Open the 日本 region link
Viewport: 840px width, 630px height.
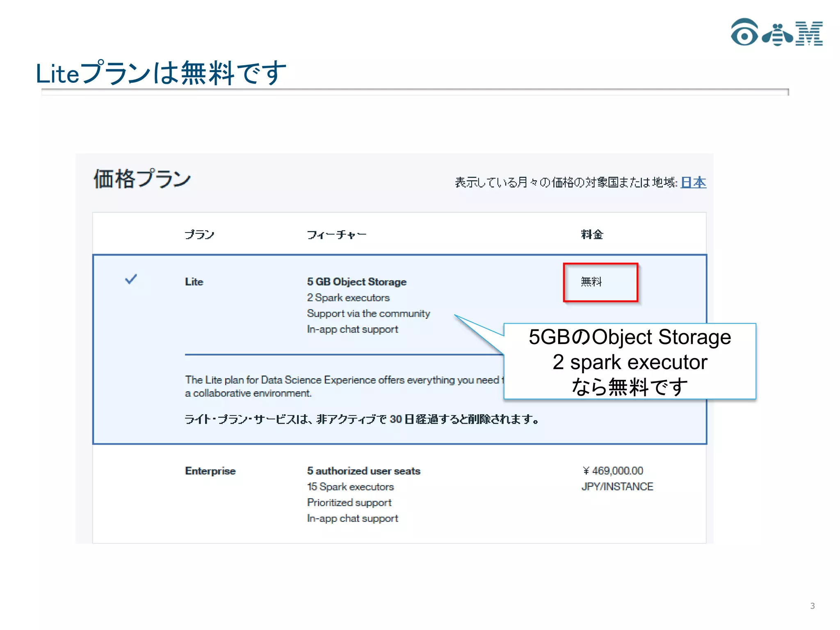coord(693,182)
